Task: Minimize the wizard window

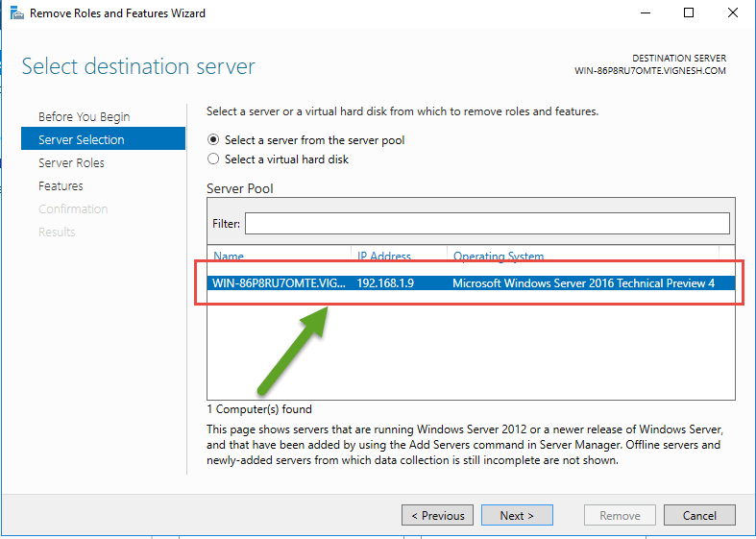Action: click(645, 13)
